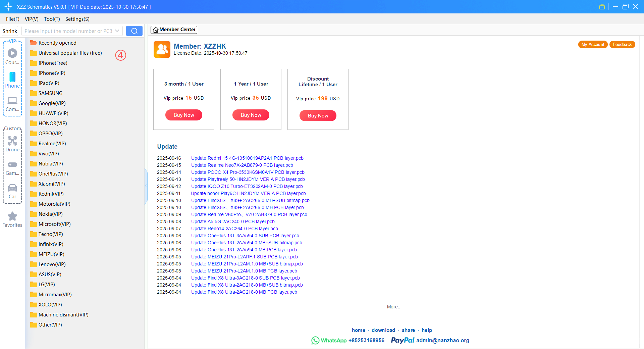Click the Shrink button
Screen dimensions: 644x349
point(10,31)
